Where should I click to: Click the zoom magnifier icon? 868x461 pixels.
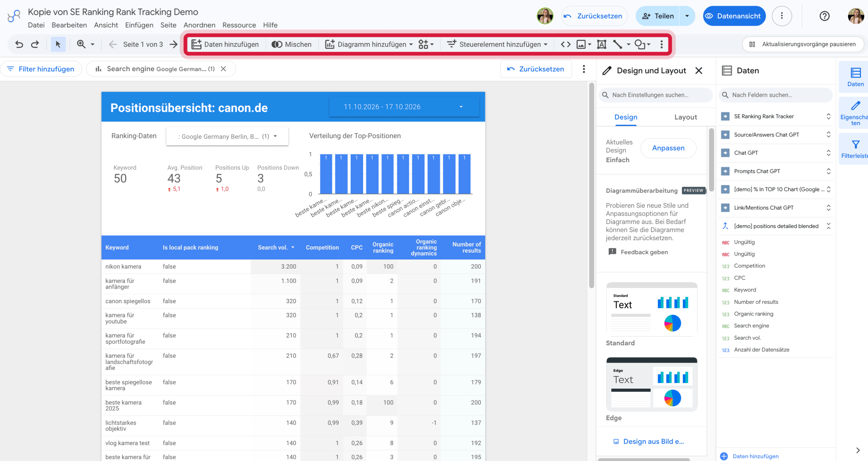pos(81,44)
